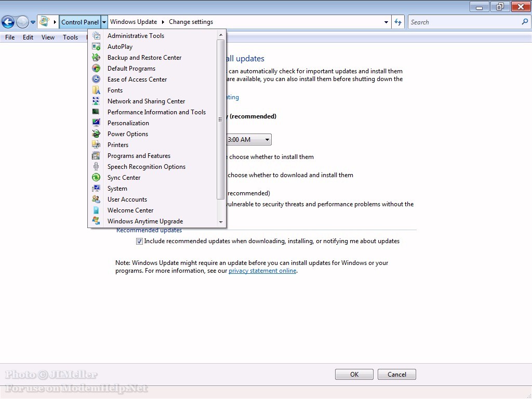Click the Cancel button
This screenshot has height=399, width=532.
pyautogui.click(x=396, y=374)
